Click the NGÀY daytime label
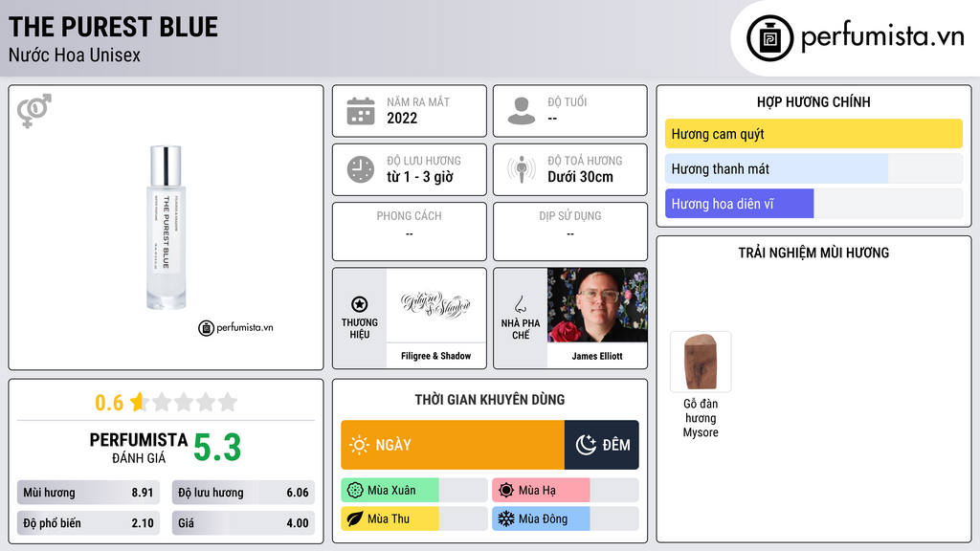This screenshot has height=551, width=980. (x=393, y=445)
